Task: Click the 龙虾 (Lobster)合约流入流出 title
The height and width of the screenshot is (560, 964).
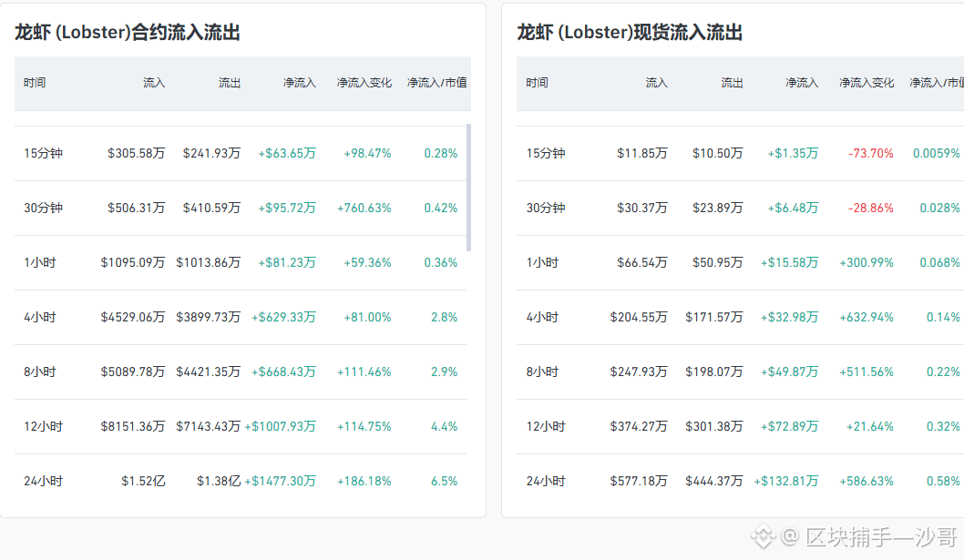Action: click(x=128, y=32)
